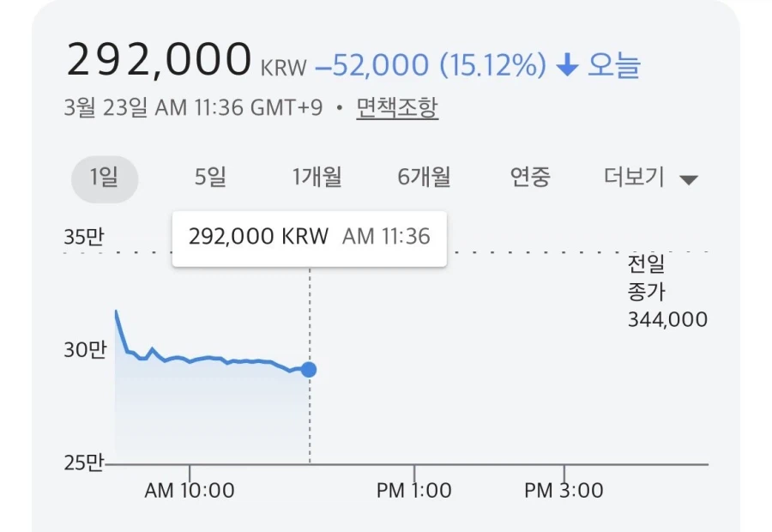This screenshot has width=772, height=532.
Task: Switch to the 연중 range
Action: 529,178
